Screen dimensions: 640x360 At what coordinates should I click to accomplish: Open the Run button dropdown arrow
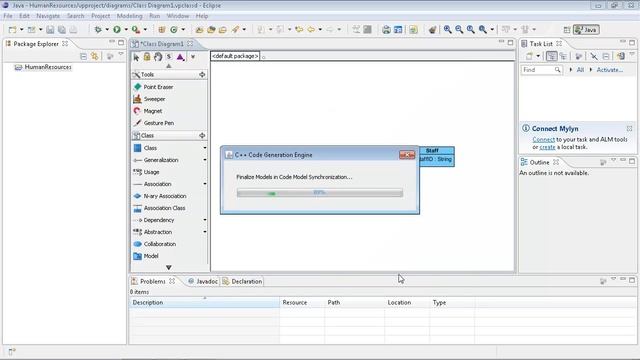[126, 29]
